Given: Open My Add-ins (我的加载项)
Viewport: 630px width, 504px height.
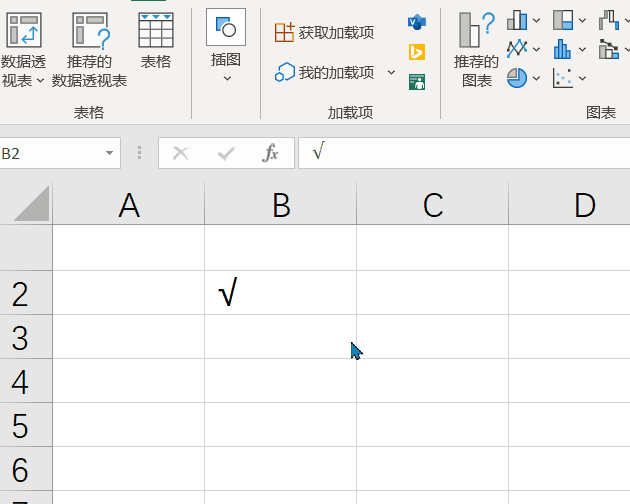Looking at the screenshot, I should 325,73.
